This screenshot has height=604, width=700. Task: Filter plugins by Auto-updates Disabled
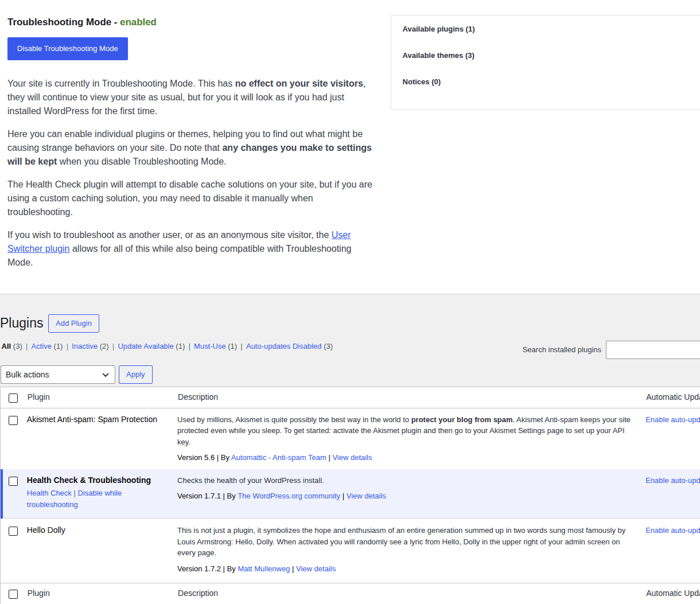click(x=283, y=346)
